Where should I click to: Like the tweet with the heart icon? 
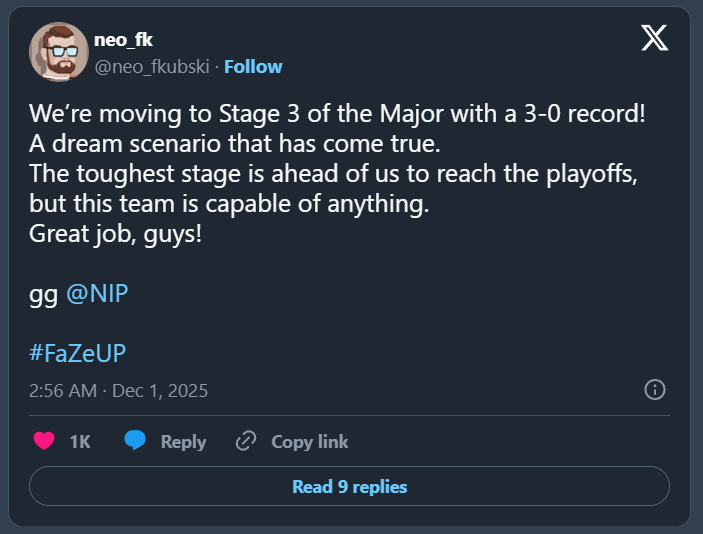(44, 442)
